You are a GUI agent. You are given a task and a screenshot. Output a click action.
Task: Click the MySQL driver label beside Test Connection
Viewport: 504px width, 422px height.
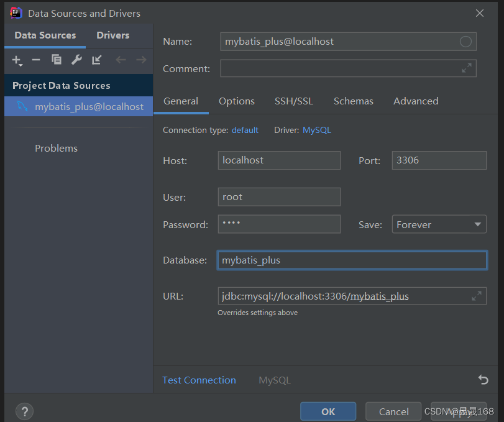275,380
